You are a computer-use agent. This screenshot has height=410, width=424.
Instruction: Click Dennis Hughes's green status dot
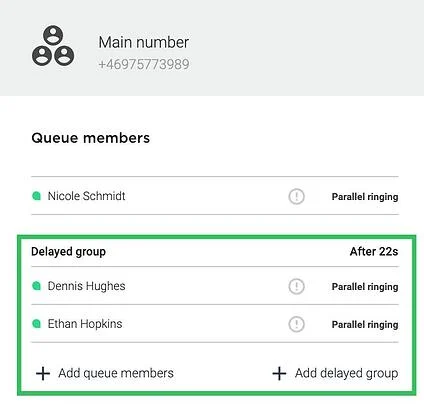(36, 286)
